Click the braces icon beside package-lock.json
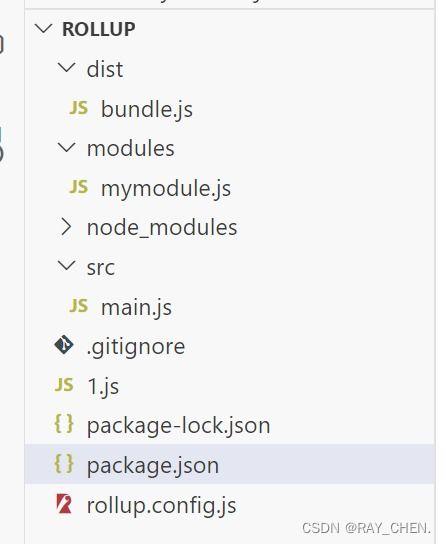The image size is (446, 544). click(64, 424)
